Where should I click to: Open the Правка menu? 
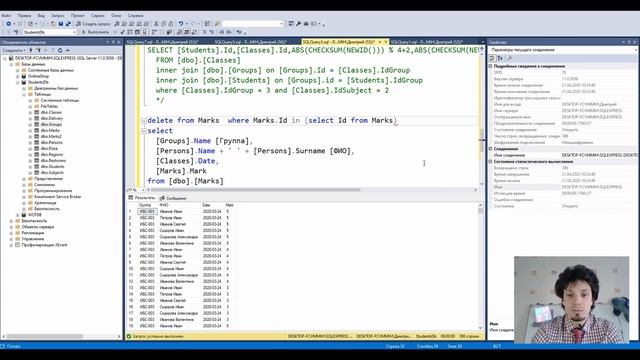24,16
